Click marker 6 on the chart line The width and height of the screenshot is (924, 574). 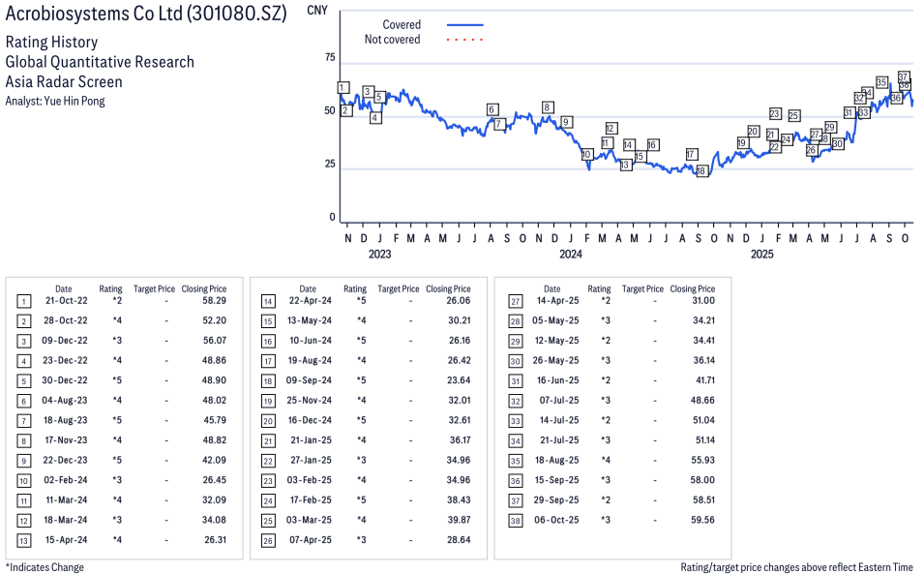(x=492, y=109)
